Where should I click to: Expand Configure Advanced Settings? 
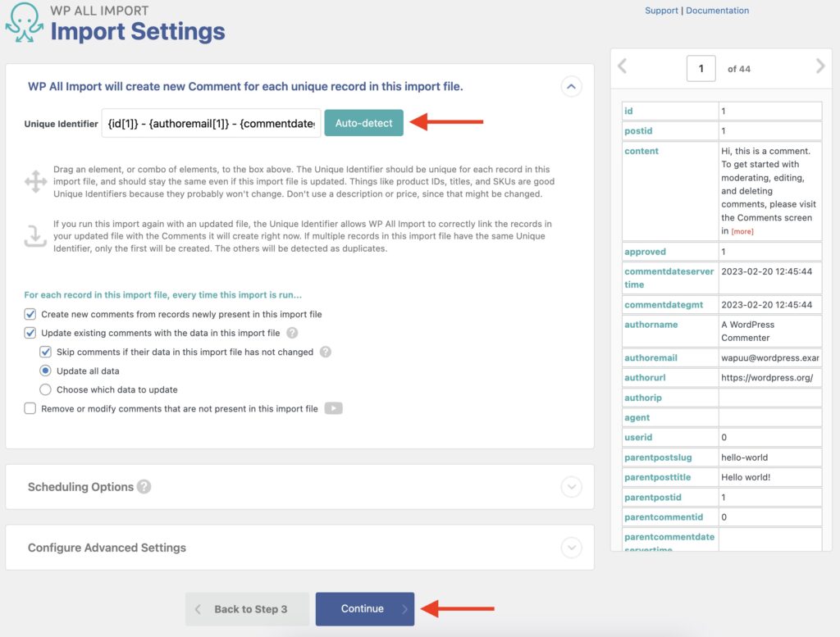(572, 547)
